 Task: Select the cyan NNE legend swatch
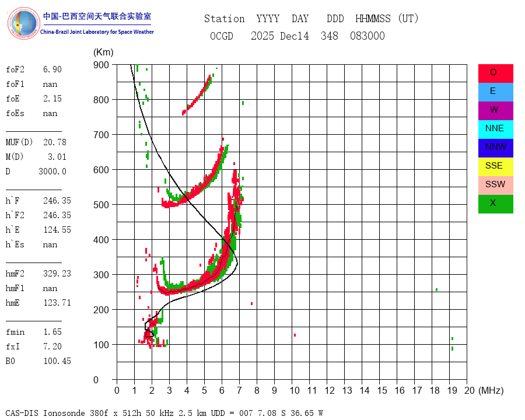495,129
